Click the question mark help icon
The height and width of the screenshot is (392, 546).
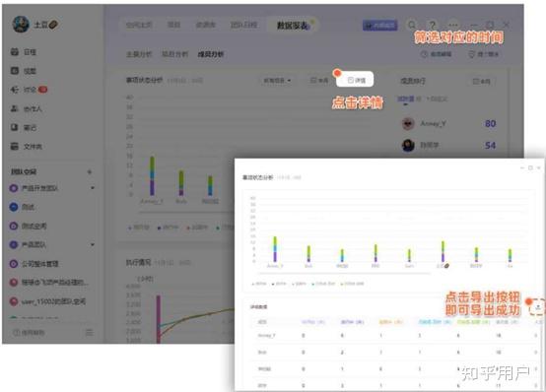click(x=432, y=25)
